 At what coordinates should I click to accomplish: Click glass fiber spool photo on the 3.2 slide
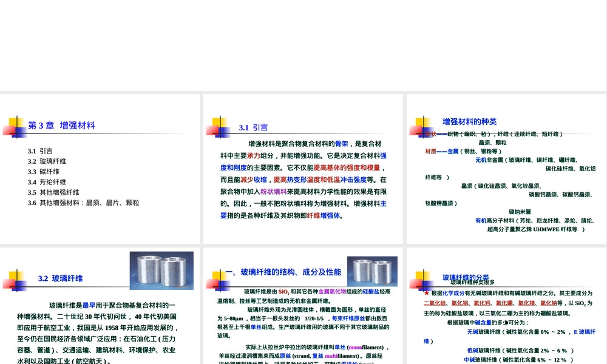tap(161, 271)
